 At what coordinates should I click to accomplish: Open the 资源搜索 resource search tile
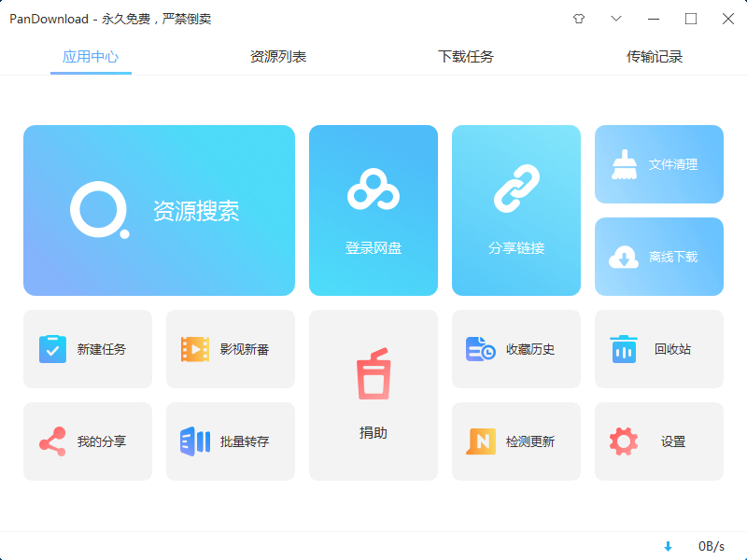click(159, 211)
